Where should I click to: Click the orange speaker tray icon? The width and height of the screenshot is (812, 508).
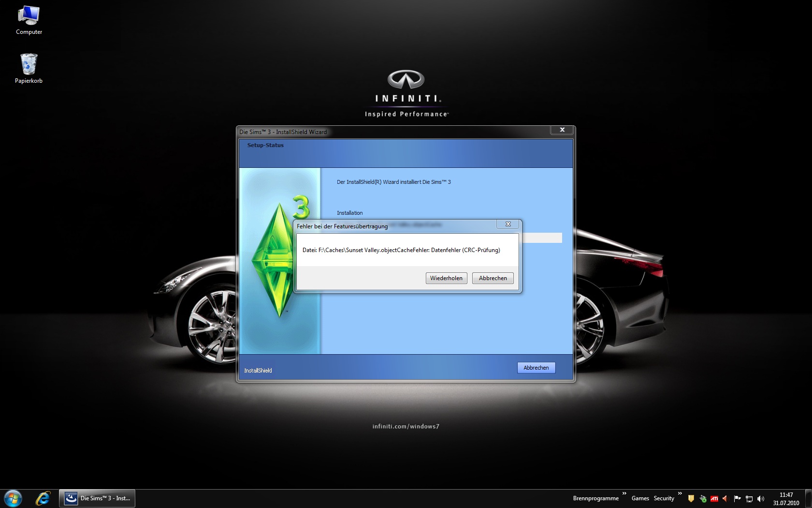click(725, 498)
